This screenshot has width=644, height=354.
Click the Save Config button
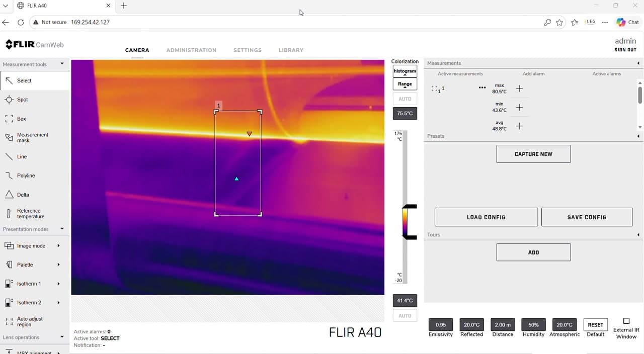point(587,217)
